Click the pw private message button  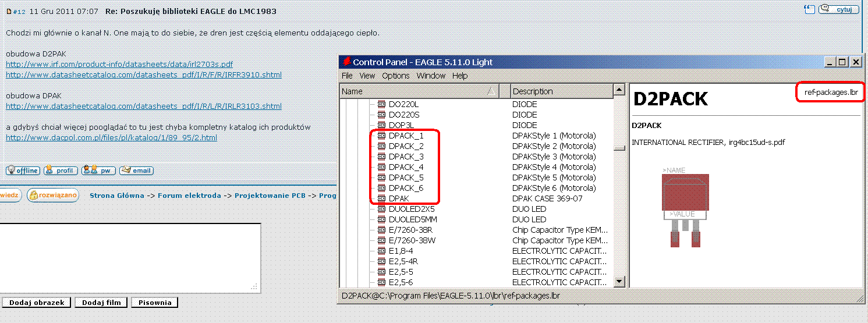point(98,171)
